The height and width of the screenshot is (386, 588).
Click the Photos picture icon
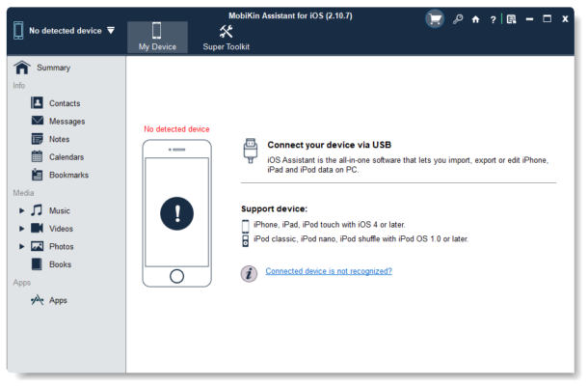(37, 246)
